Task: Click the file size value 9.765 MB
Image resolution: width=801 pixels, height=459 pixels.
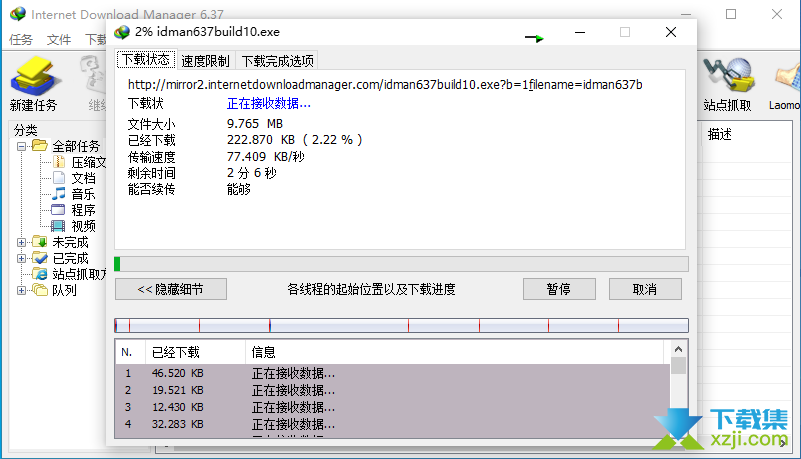Action: tap(255, 124)
